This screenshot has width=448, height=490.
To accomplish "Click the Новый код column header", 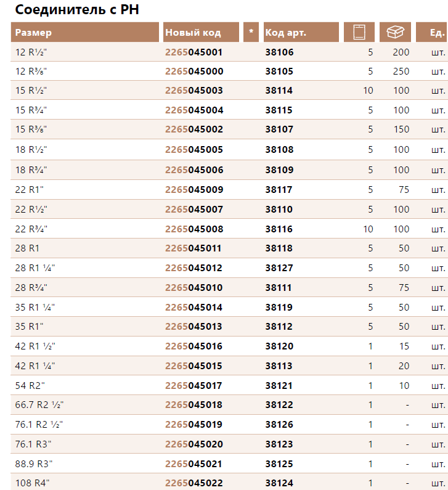I will [x=201, y=32].
